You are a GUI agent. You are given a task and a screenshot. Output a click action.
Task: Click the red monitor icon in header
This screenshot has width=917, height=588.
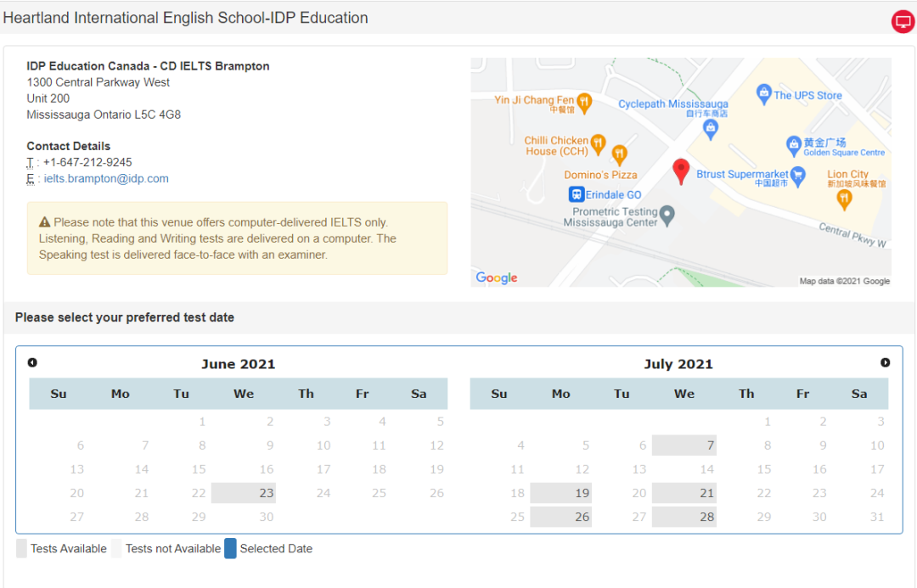click(x=903, y=21)
